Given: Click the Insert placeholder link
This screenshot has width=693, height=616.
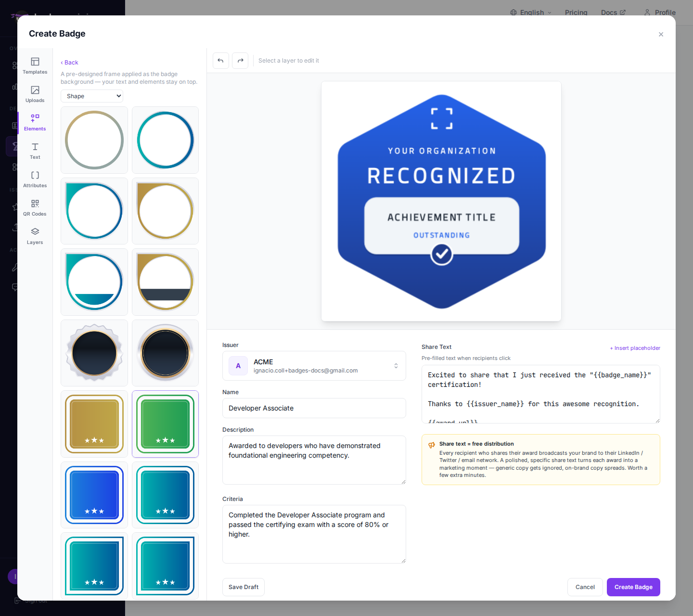Looking at the screenshot, I should coord(635,348).
